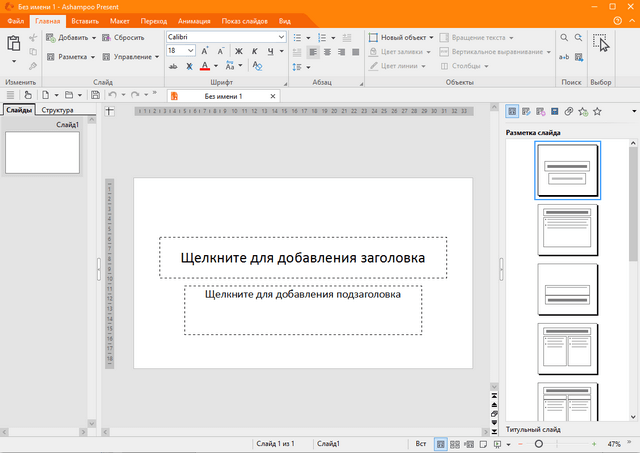
Task: Click the Сбросить button
Action: pyautogui.click(x=122, y=37)
